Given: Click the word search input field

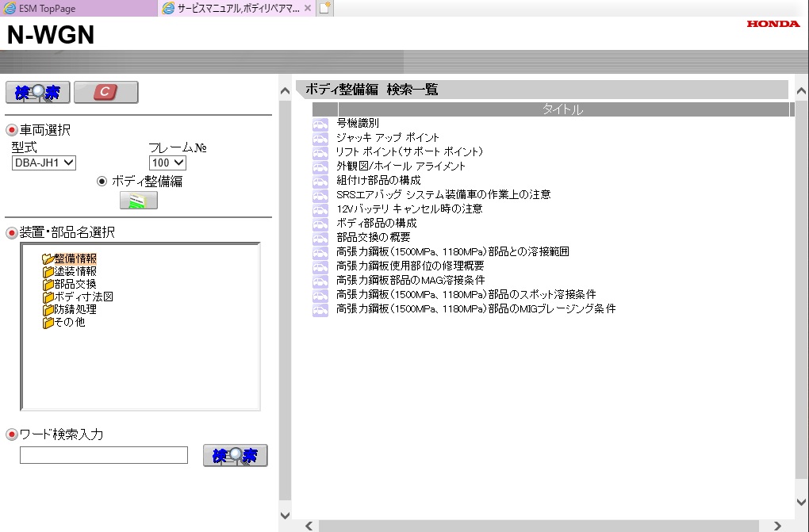Looking at the screenshot, I should (x=104, y=455).
